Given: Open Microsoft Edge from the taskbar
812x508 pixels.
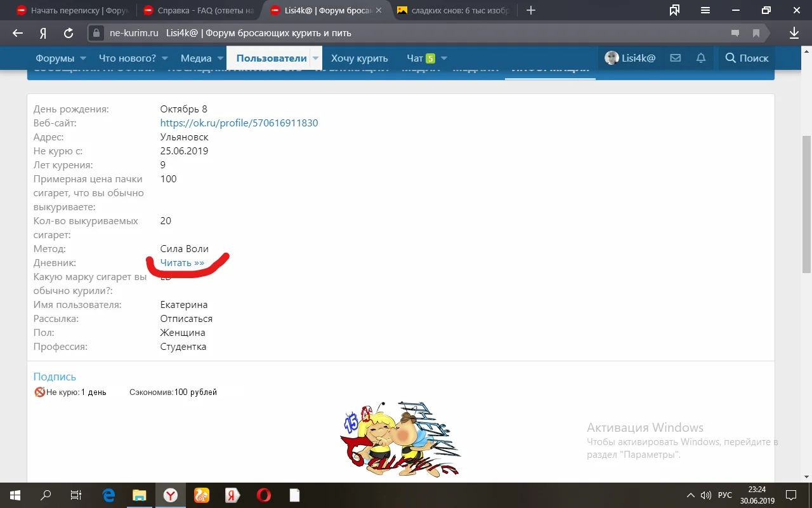Looking at the screenshot, I should coord(108,495).
